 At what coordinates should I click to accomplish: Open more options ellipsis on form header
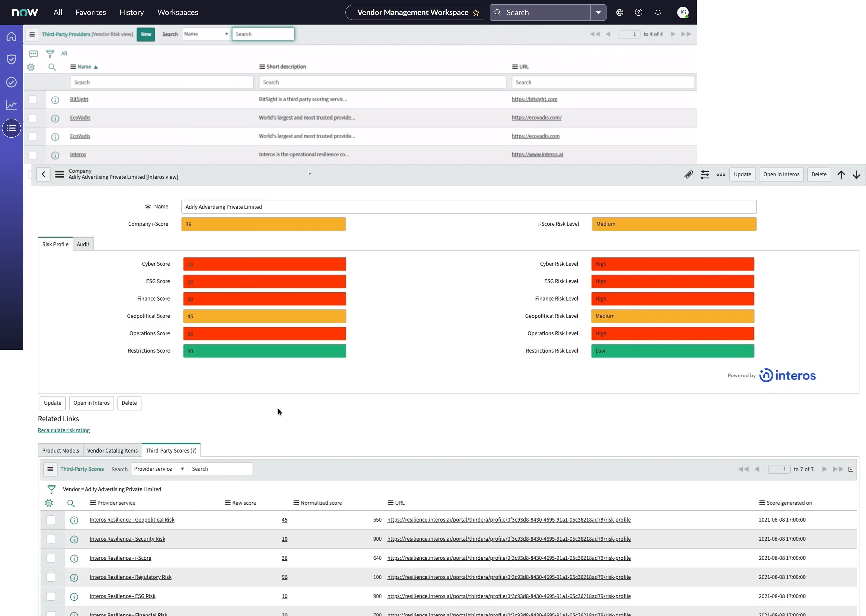(721, 174)
